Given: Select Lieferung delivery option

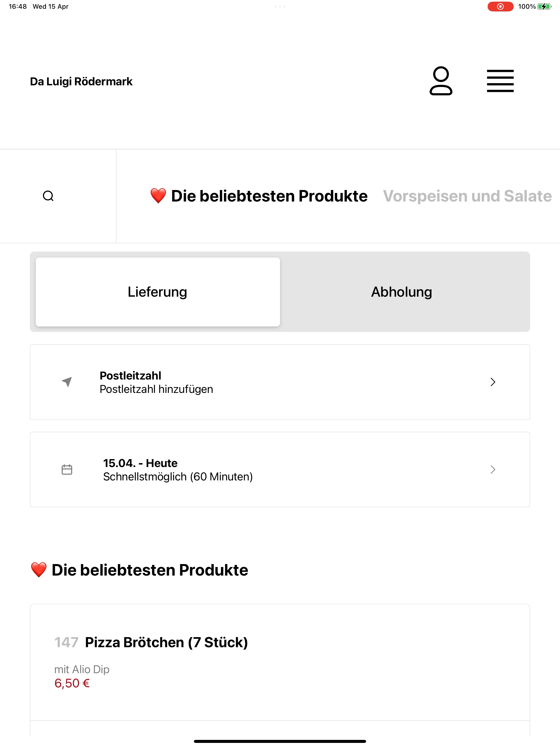Looking at the screenshot, I should pyautogui.click(x=158, y=292).
